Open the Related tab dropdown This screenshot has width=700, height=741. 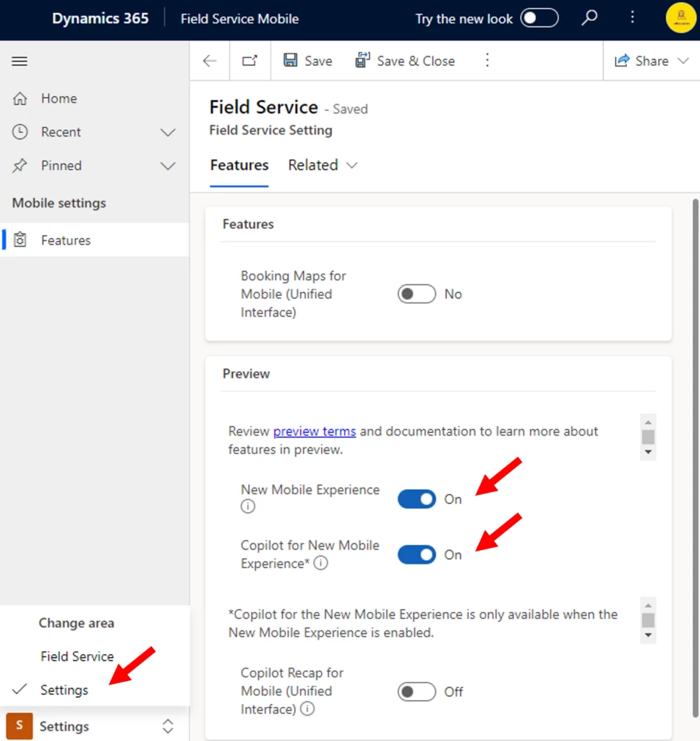click(323, 165)
